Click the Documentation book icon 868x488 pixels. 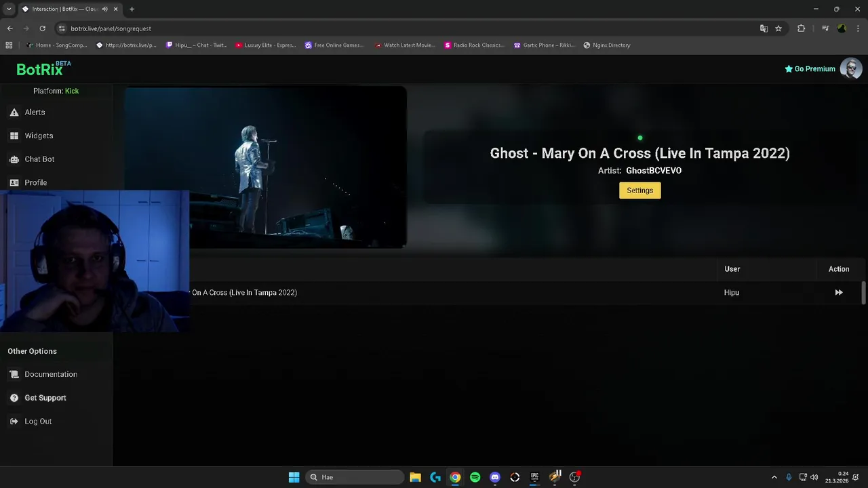coord(14,374)
